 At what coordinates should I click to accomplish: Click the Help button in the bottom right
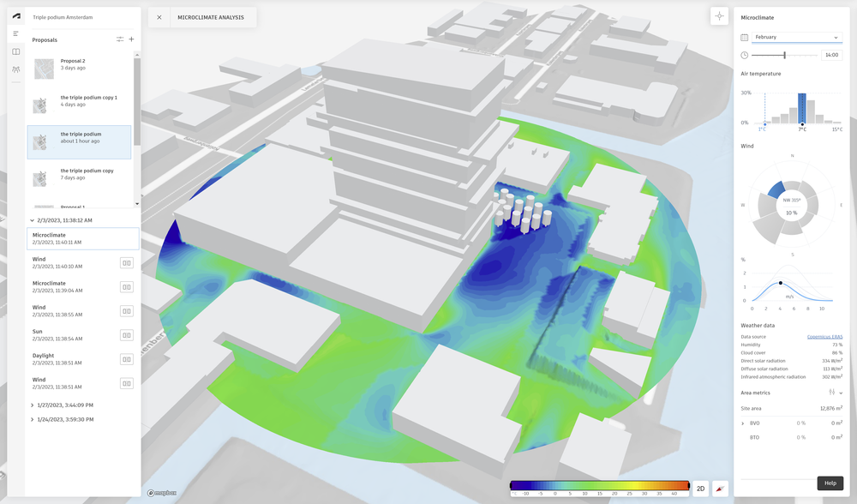[829, 483]
